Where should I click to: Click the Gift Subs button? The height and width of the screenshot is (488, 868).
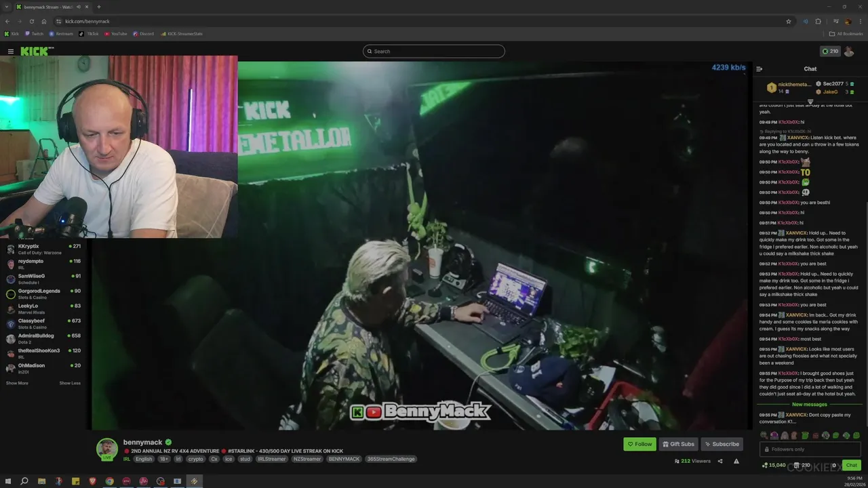click(678, 444)
